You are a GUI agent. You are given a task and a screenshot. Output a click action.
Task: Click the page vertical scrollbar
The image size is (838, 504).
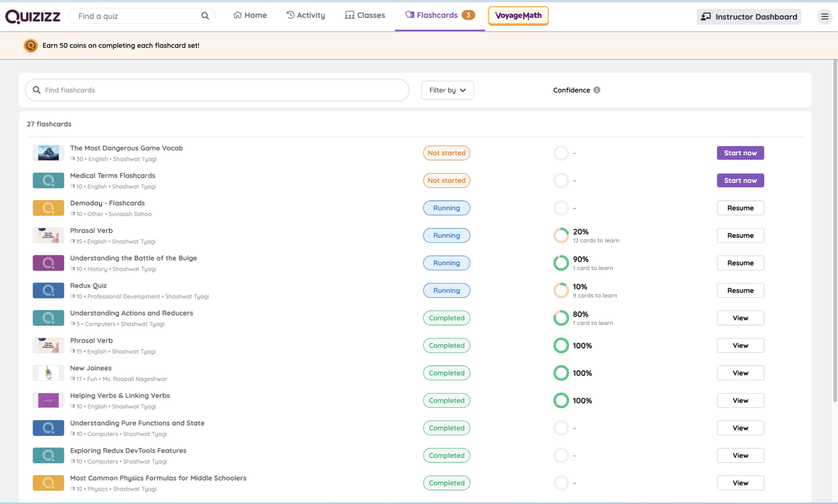pyautogui.click(x=835, y=231)
